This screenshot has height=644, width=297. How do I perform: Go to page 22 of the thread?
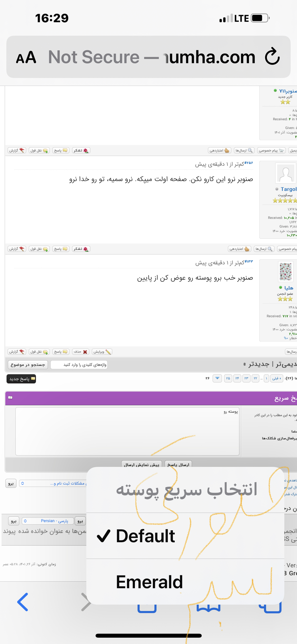255,378
